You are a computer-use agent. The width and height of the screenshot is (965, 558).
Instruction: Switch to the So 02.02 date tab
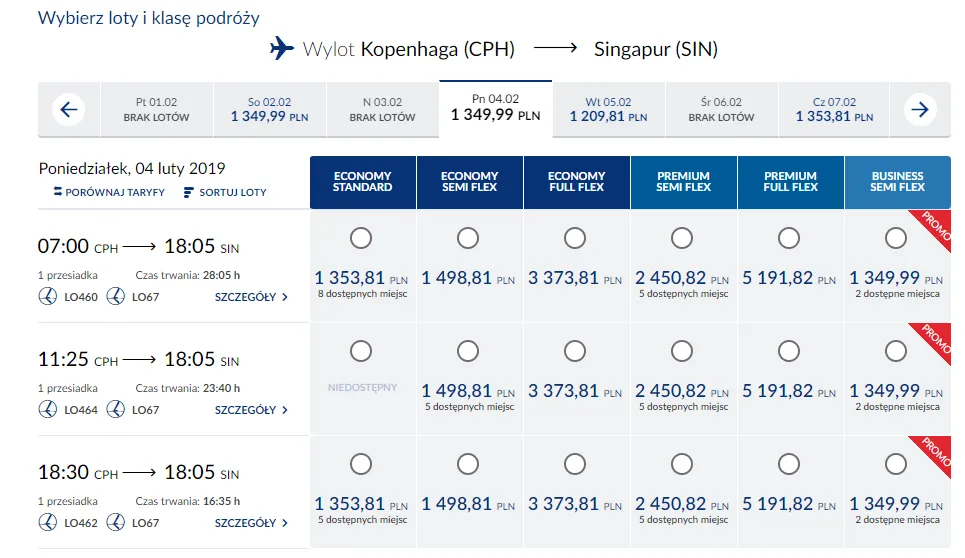coord(269,109)
